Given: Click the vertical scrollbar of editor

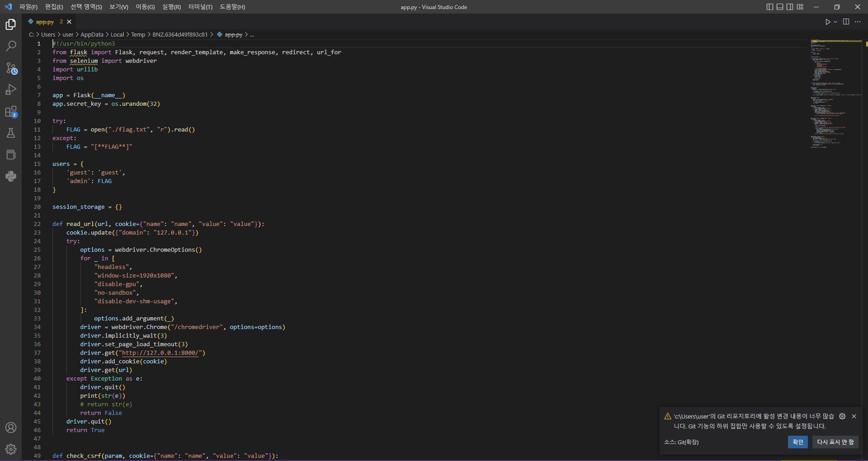Looking at the screenshot, I should pos(865,249).
